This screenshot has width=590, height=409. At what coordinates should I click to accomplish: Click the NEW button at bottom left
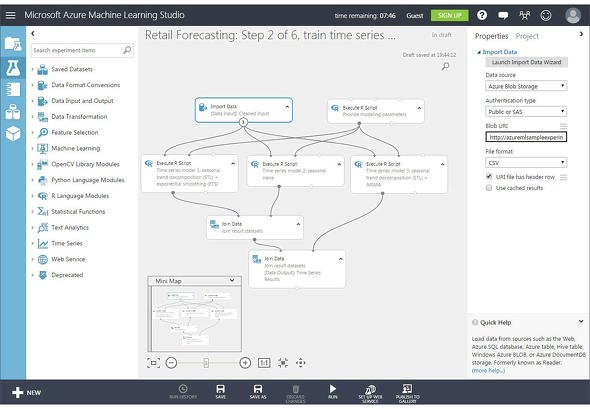(x=26, y=392)
